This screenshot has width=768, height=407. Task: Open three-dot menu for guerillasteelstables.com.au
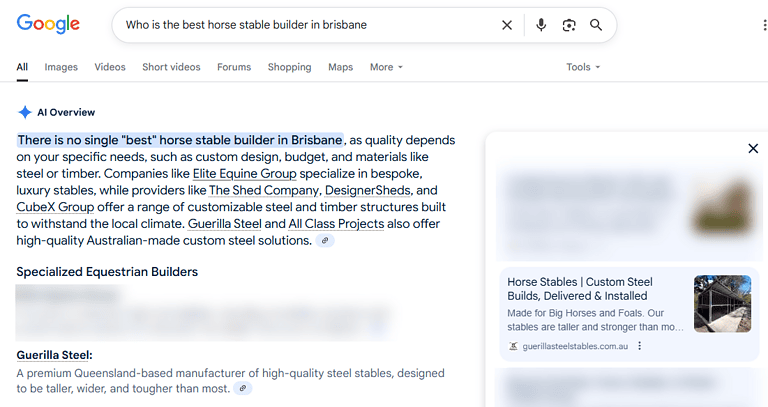point(640,347)
